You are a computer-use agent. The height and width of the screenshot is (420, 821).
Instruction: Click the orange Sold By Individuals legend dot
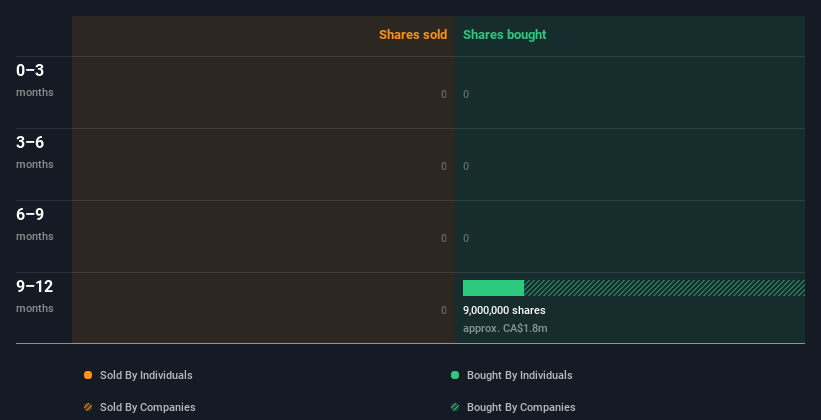click(x=88, y=375)
